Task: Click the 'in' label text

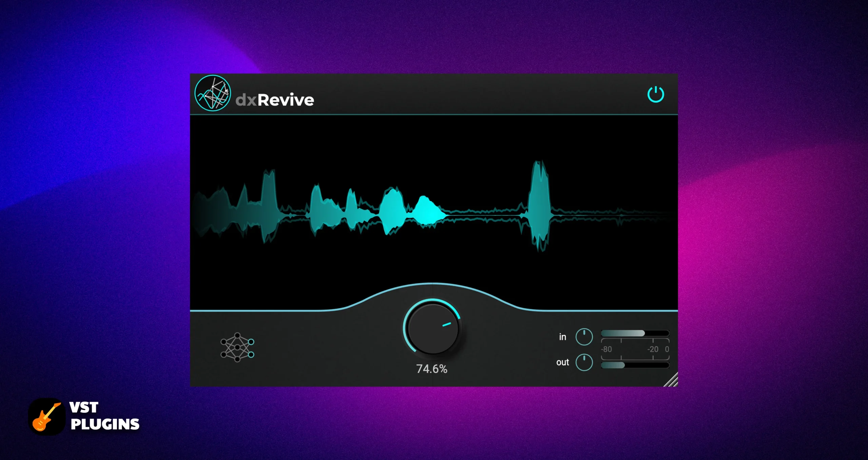Action: click(x=563, y=337)
